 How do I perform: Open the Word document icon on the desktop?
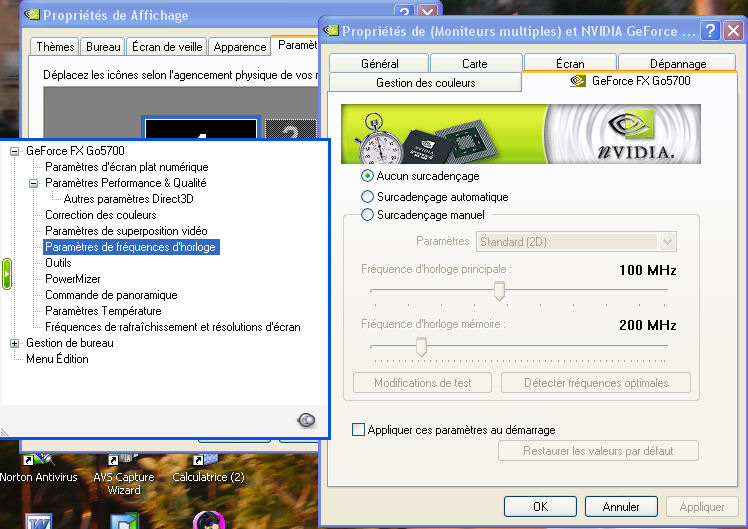38,521
